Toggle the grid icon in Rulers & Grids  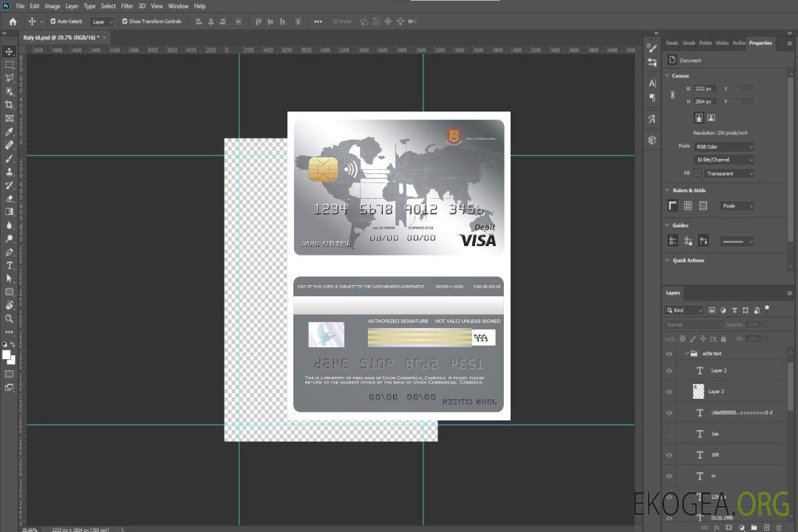click(688, 205)
